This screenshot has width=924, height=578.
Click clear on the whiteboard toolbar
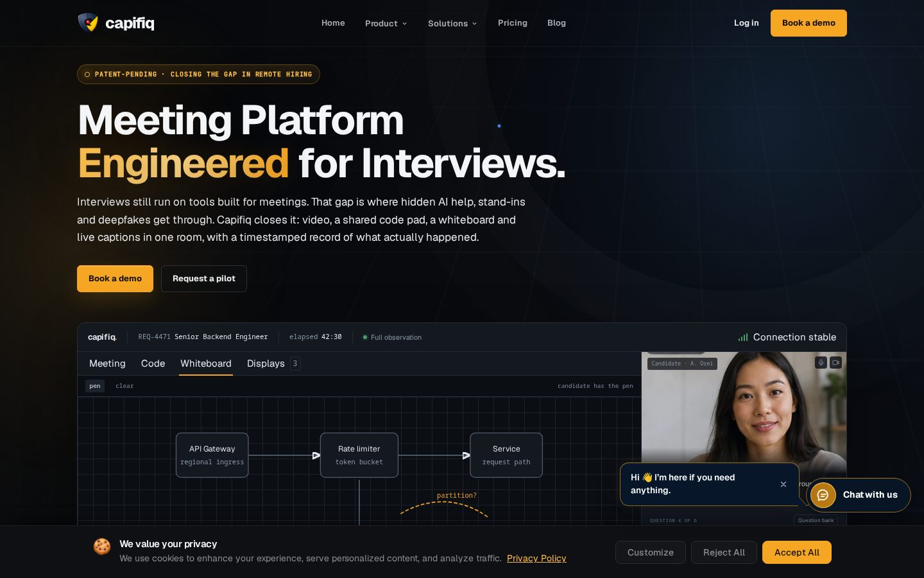click(x=124, y=386)
